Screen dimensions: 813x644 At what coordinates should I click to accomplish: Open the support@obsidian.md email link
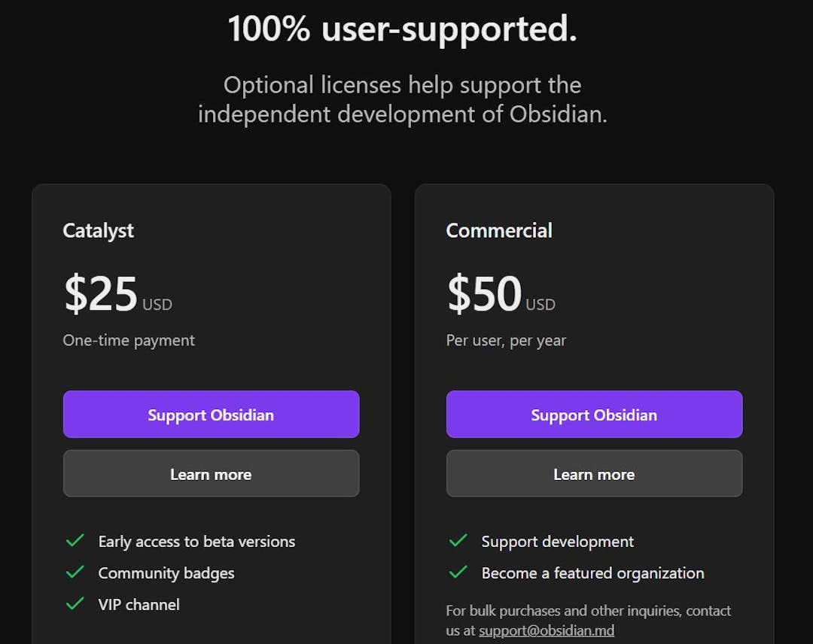547,630
